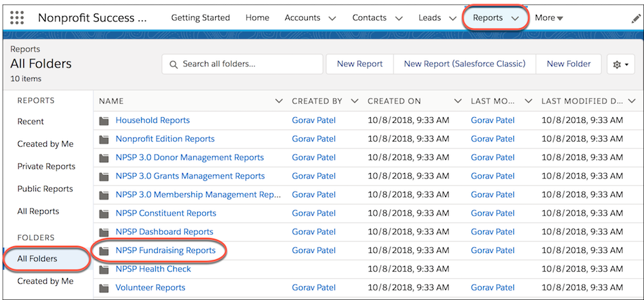Image resolution: width=644 pixels, height=300 pixels.
Task: Expand the Reports tab dropdown chevron
Action: [515, 19]
